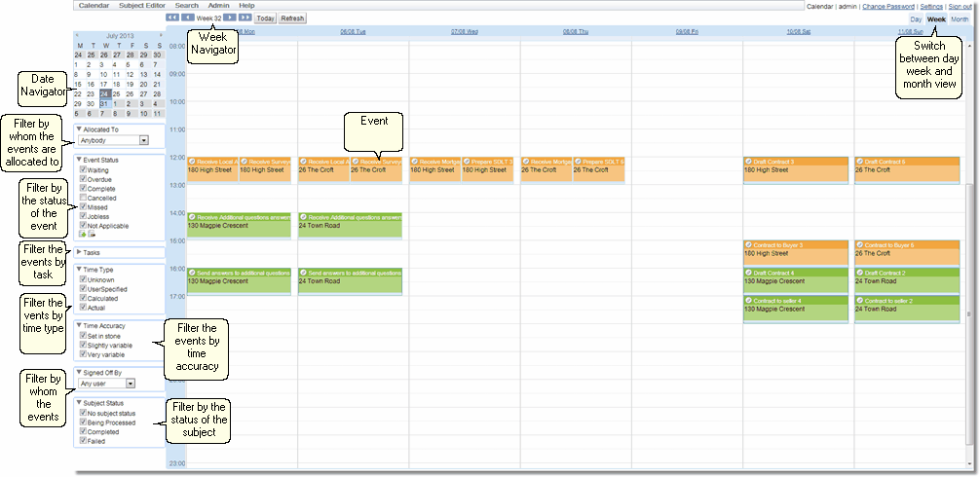The width and height of the screenshot is (980, 477).
Task: Uncheck the Overdue event status filter
Action: point(83,179)
